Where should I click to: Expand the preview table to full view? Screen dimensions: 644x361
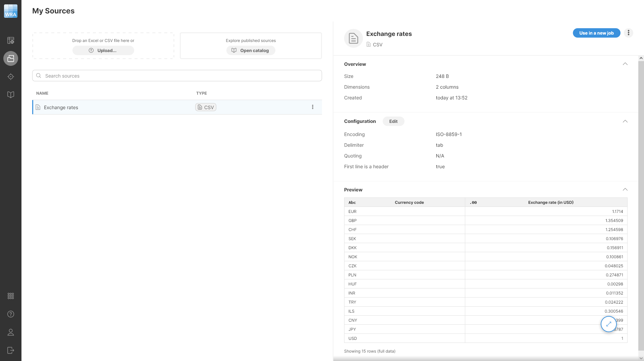click(608, 324)
